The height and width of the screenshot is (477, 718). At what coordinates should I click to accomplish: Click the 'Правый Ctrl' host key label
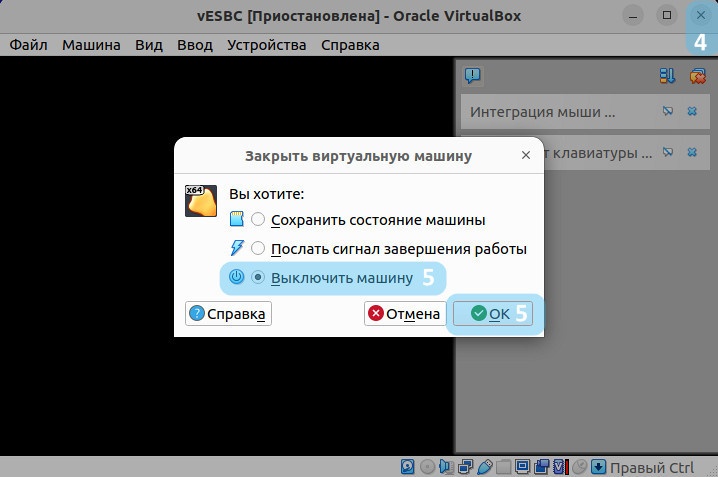[652, 468]
